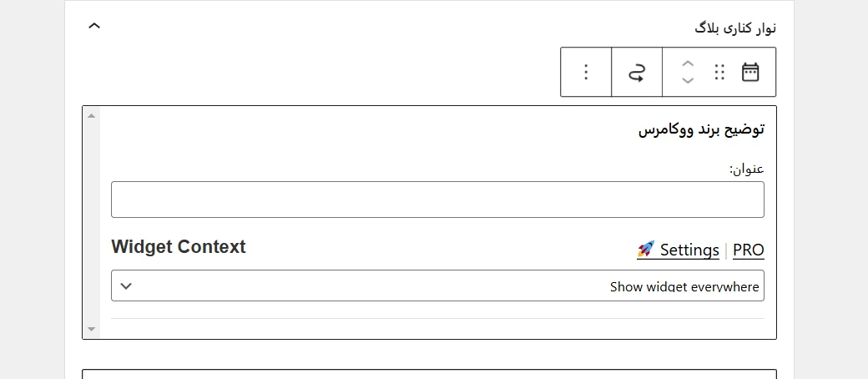Click the عنوان field label

747,169
